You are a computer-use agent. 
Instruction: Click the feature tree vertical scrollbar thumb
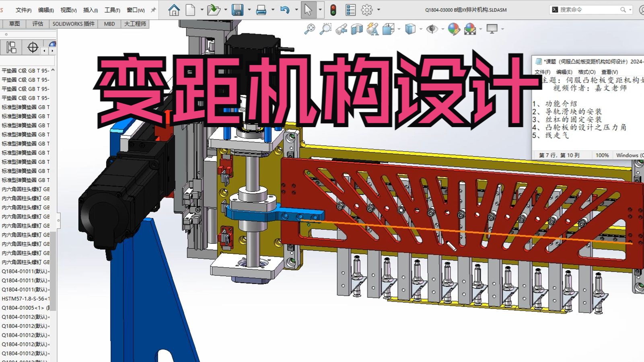[x=53, y=270]
